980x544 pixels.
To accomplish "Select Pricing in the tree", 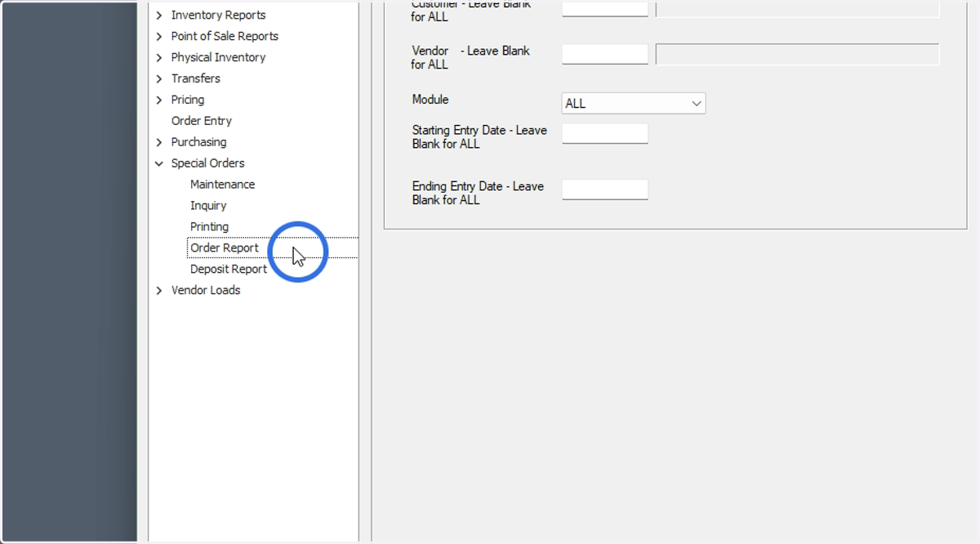I will click(x=187, y=100).
